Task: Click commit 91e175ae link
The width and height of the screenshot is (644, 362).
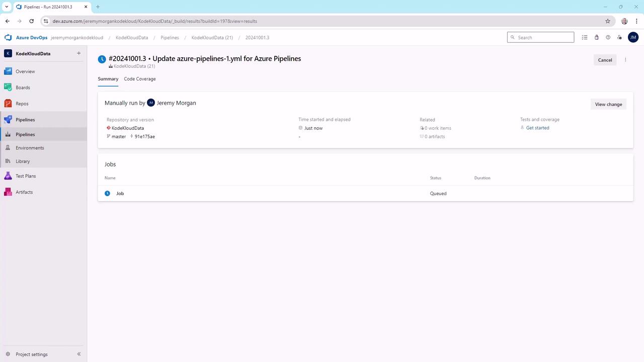Action: 144,137
